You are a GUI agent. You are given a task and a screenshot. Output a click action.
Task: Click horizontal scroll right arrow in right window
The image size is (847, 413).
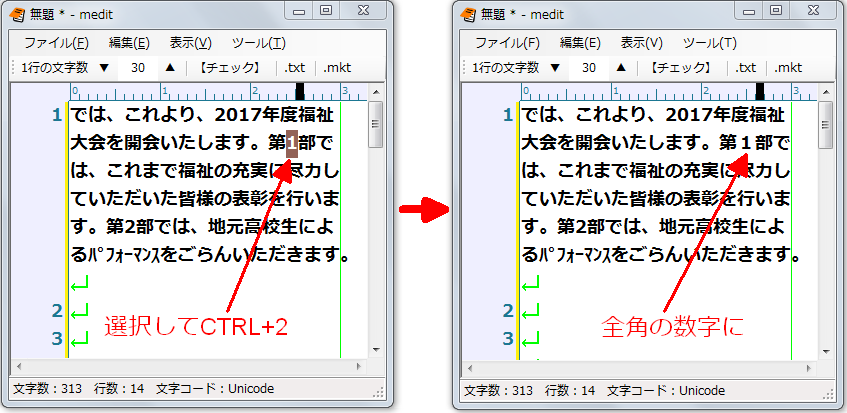[810, 368]
